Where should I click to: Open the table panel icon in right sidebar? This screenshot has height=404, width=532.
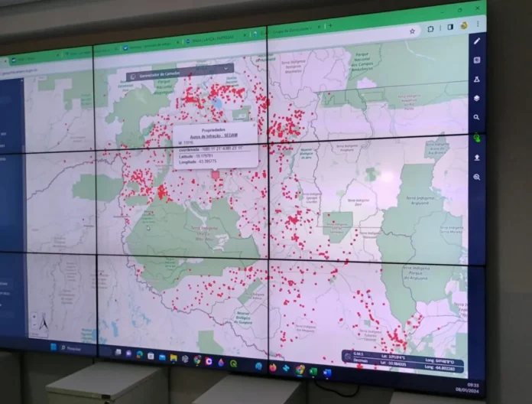pyautogui.click(x=477, y=60)
